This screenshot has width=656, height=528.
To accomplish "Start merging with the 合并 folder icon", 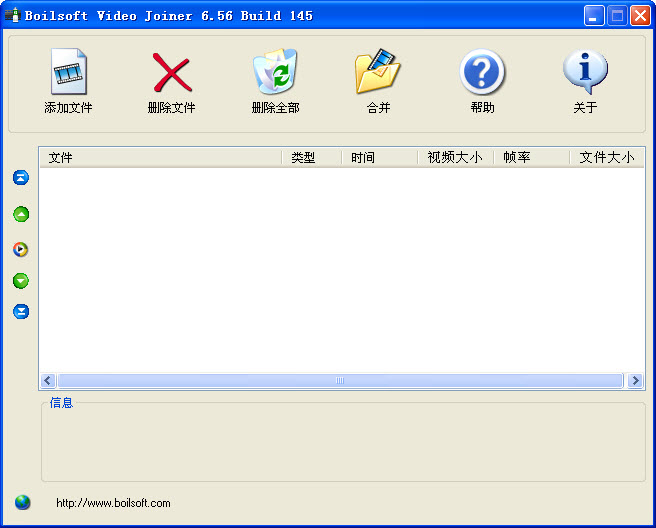I will pyautogui.click(x=378, y=71).
